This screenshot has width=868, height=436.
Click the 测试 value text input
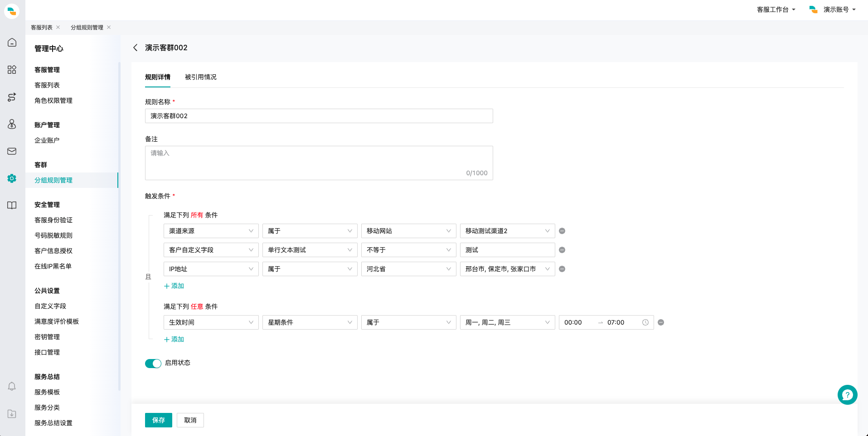coord(507,250)
